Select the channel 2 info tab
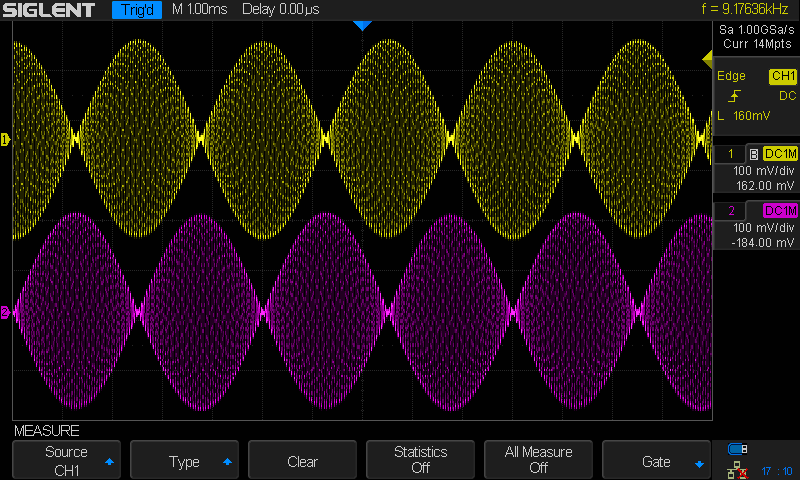This screenshot has width=800, height=480. pos(731,211)
